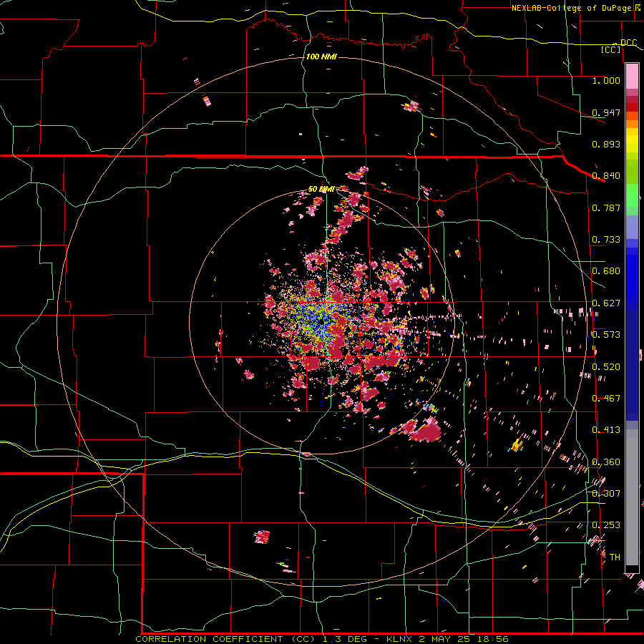This screenshot has height=644, width=644.
Task: Select the 0.787 scale value
Action: [x=606, y=208]
